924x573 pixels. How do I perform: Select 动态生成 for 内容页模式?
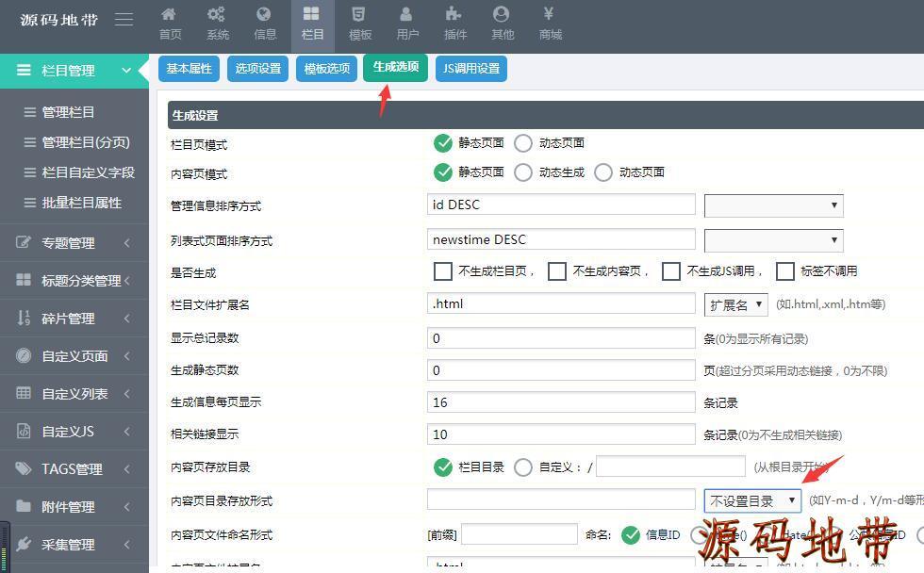[523, 172]
